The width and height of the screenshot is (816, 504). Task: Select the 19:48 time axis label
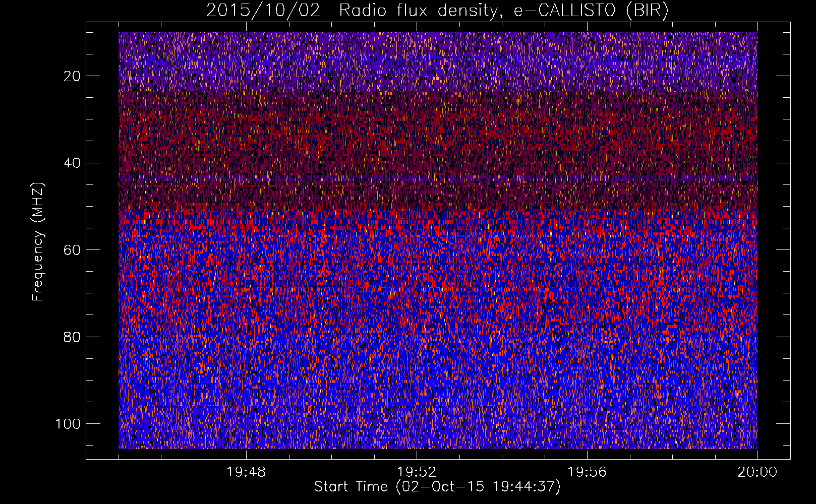(x=246, y=472)
